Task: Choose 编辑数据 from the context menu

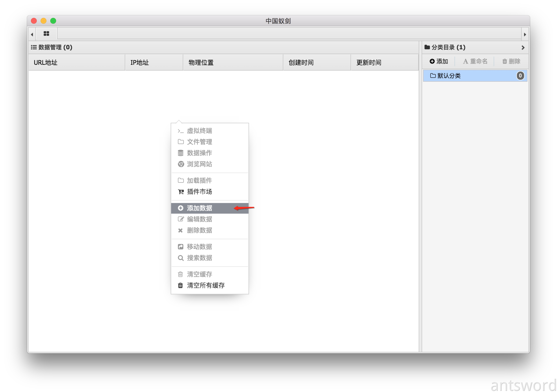Action: pyautogui.click(x=199, y=219)
